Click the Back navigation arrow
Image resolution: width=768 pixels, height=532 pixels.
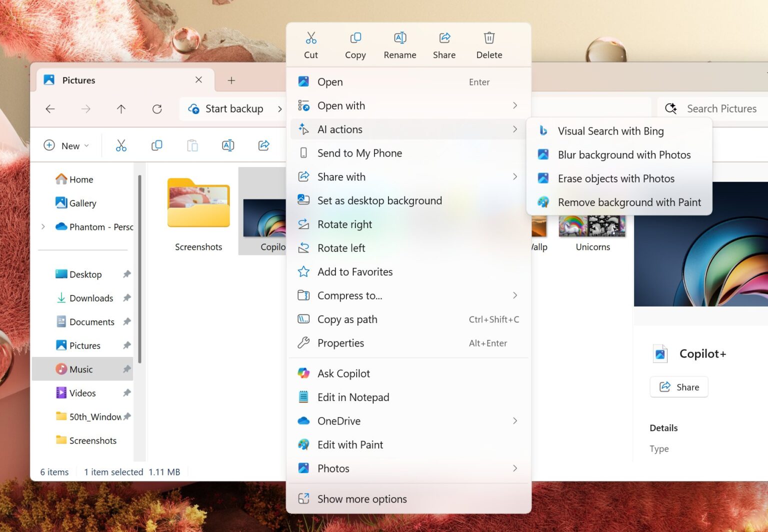tap(50, 109)
